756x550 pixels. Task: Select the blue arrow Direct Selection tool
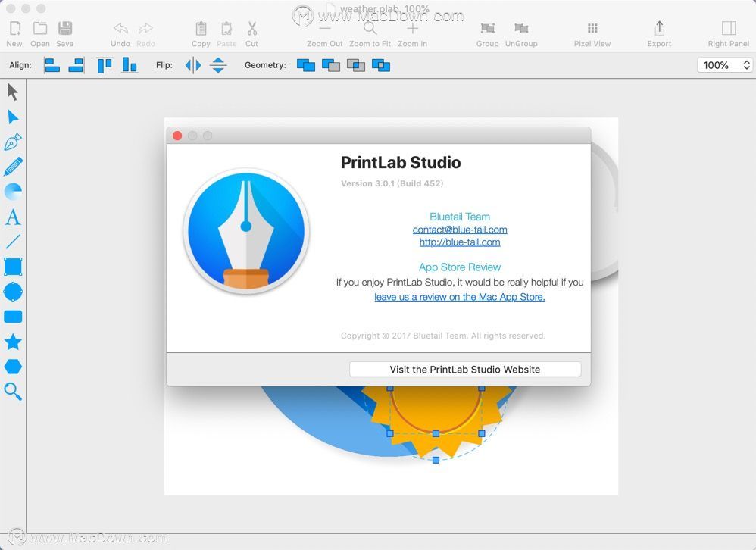[13, 117]
